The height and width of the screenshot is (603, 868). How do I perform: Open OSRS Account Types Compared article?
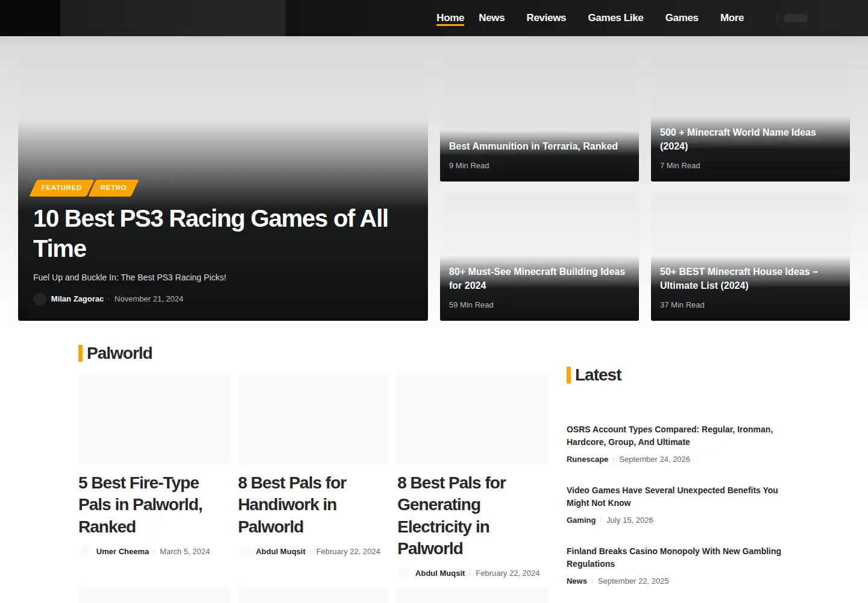[670, 436]
